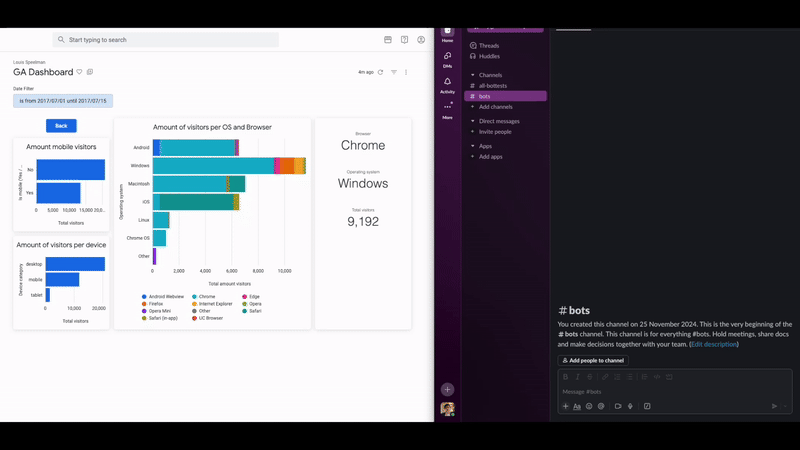This screenshot has height=450, width=800.
Task: Focus the 'Start typing to search' field
Action: pyautogui.click(x=166, y=39)
